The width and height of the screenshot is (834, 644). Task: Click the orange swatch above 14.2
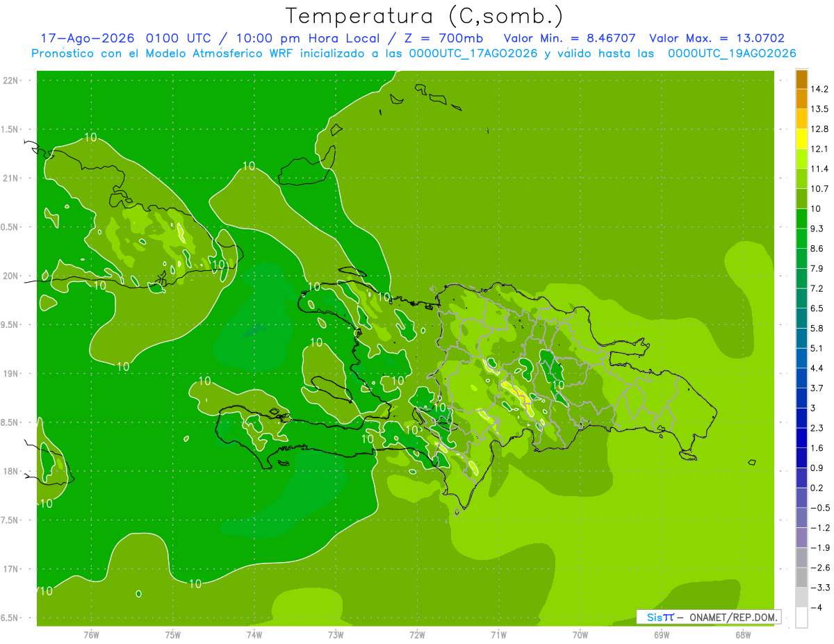[x=801, y=79]
